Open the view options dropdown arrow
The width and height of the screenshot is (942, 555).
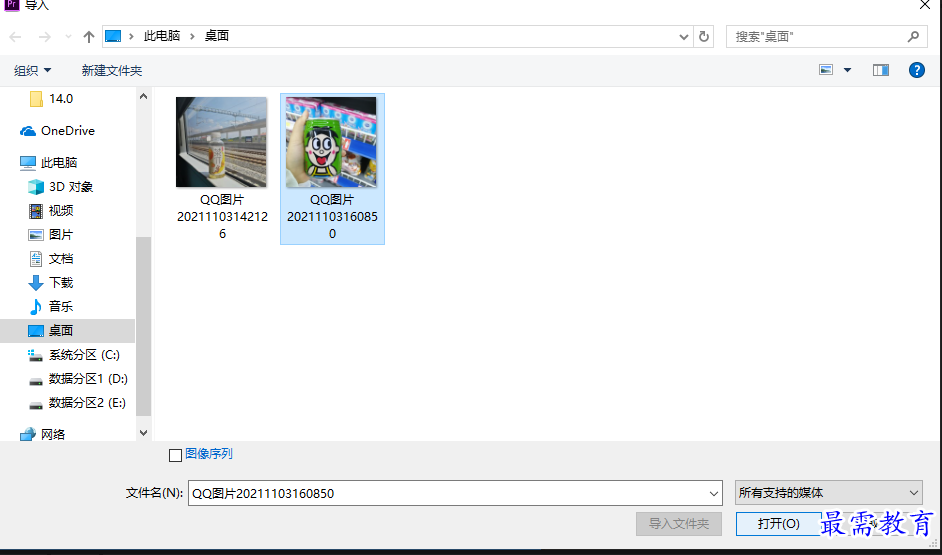pyautogui.click(x=847, y=70)
